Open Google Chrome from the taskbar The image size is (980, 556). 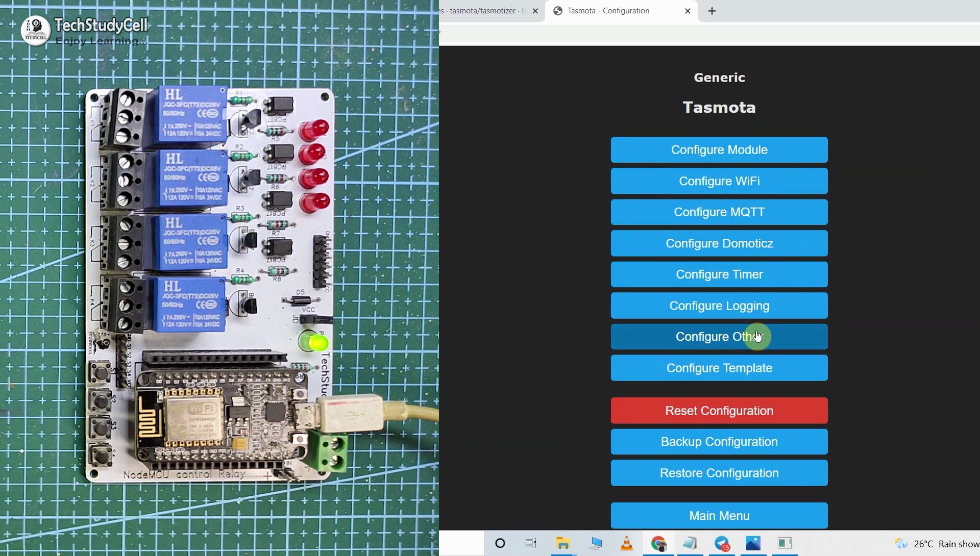pos(658,543)
